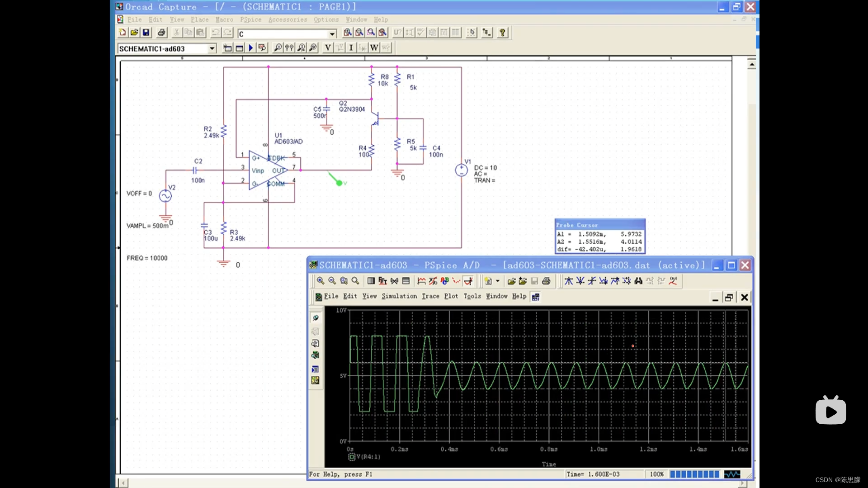This screenshot has height=488, width=868.
Task: Minimize the inner PSpice document window
Action: [715, 297]
